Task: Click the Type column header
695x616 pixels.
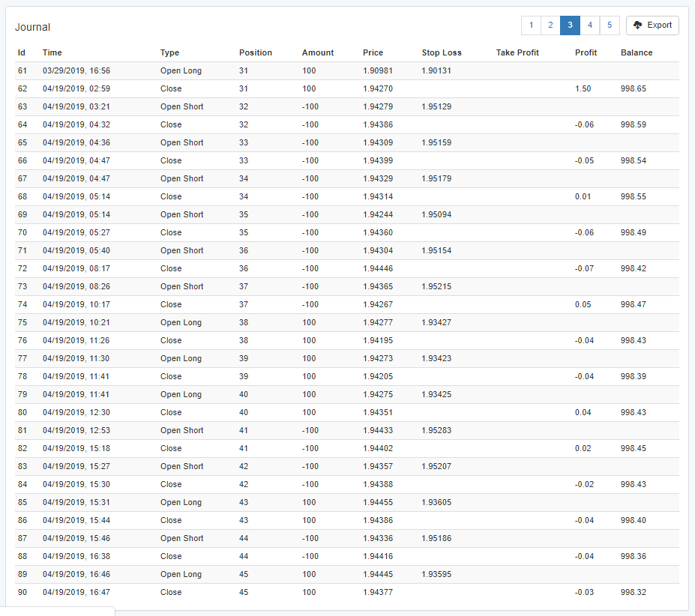Action: coord(169,52)
